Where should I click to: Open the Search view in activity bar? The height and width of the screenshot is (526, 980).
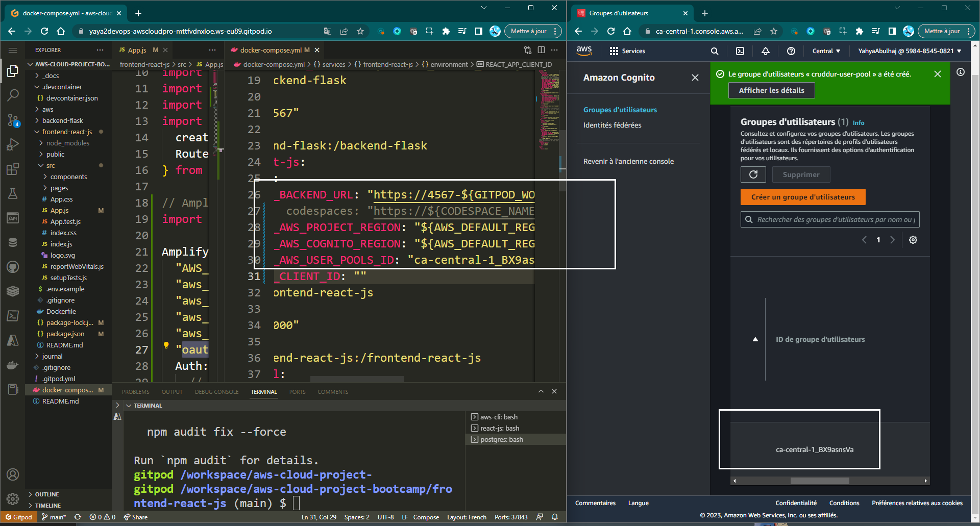13,95
